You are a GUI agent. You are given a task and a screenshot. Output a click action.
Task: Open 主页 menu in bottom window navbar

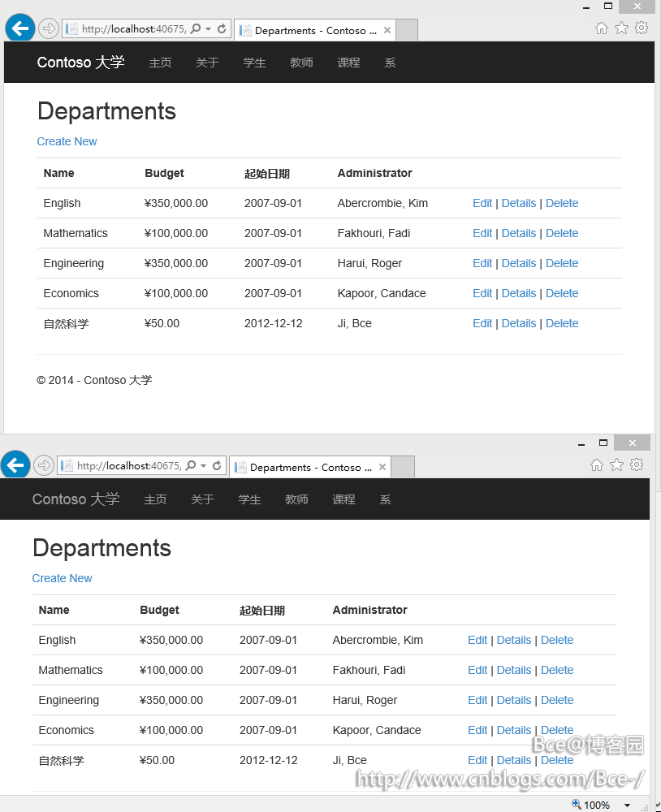(155, 499)
